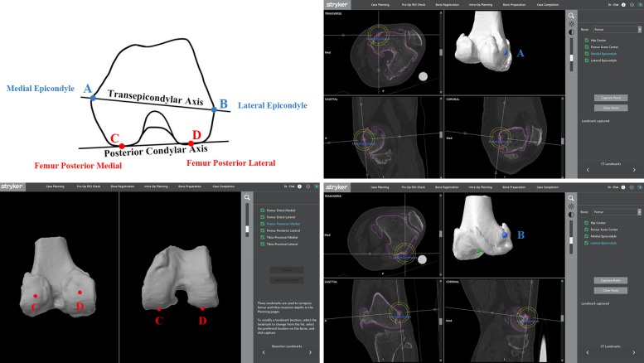Viewport: 644px width, 363px height.
Task: Open the settings gear in the point A screen header
Action: click(632, 4)
